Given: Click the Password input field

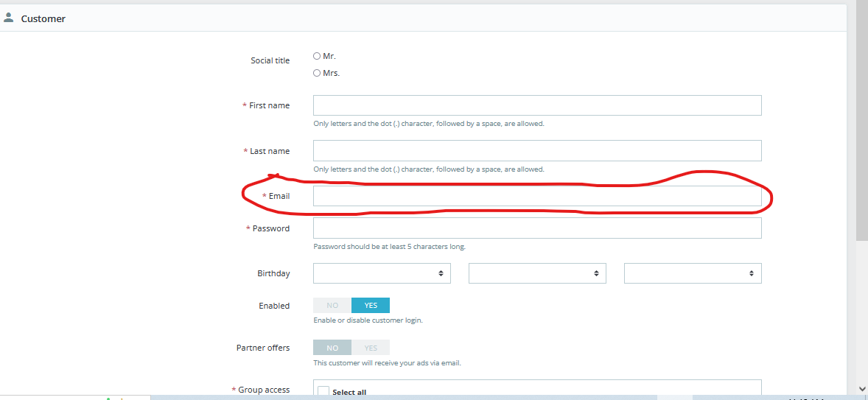Looking at the screenshot, I should pos(537,228).
